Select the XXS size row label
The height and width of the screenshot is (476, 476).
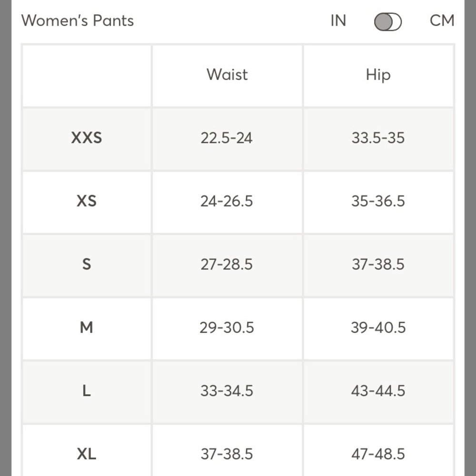[x=87, y=138]
